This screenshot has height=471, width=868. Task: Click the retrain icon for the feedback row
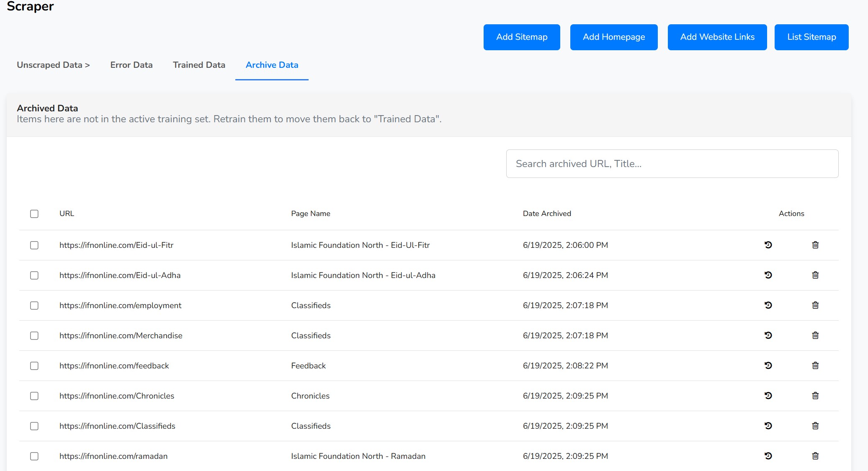tap(768, 365)
